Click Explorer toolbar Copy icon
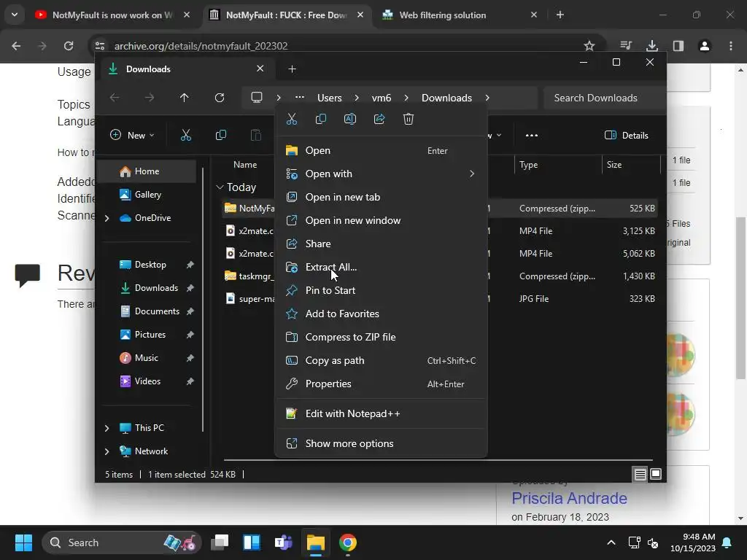 click(x=220, y=135)
